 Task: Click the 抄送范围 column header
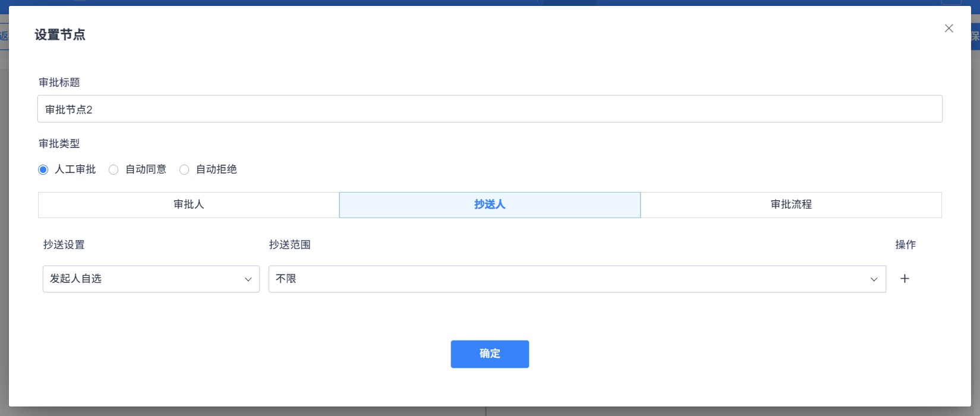click(290, 245)
